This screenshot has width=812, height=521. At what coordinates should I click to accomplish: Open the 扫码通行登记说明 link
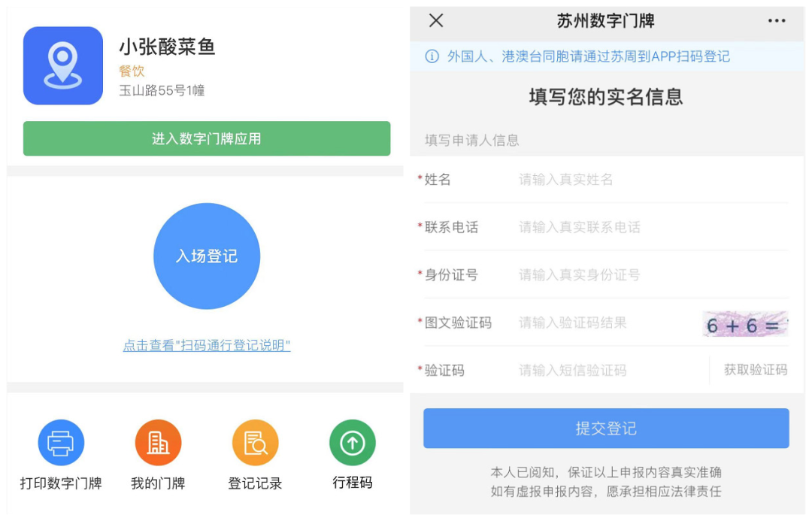(x=207, y=346)
